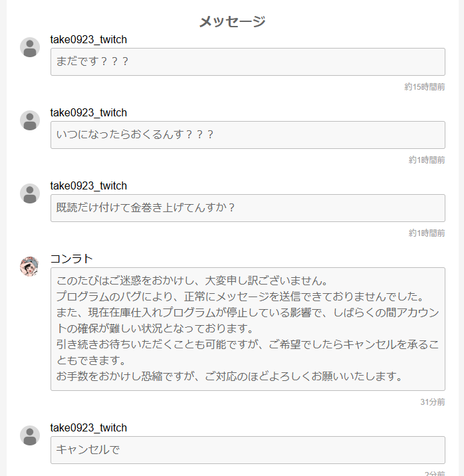Click avatar beside いつになったらおくるんす message
Screen dimensions: 464x476
click(x=30, y=120)
